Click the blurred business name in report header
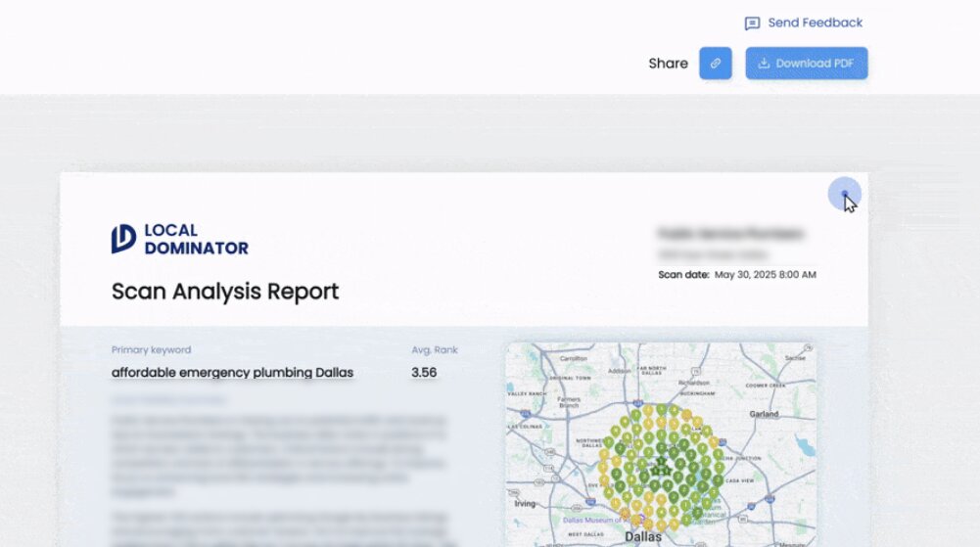The height and width of the screenshot is (547, 980). [x=730, y=234]
